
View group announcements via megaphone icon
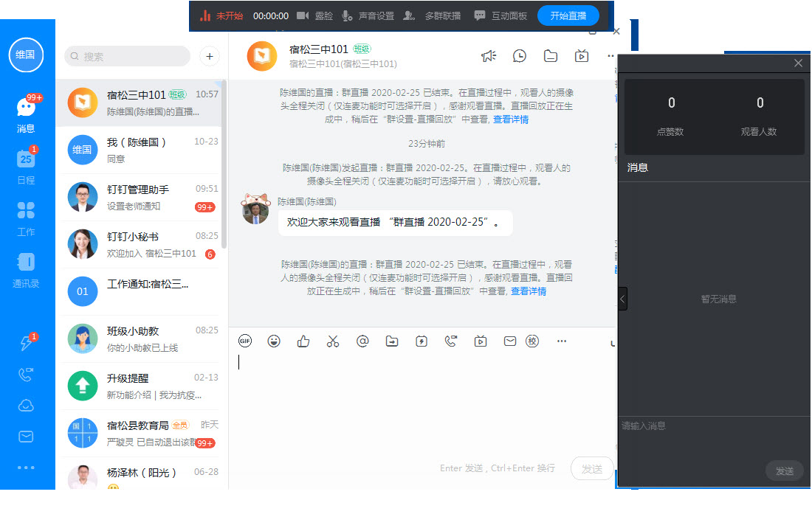489,55
